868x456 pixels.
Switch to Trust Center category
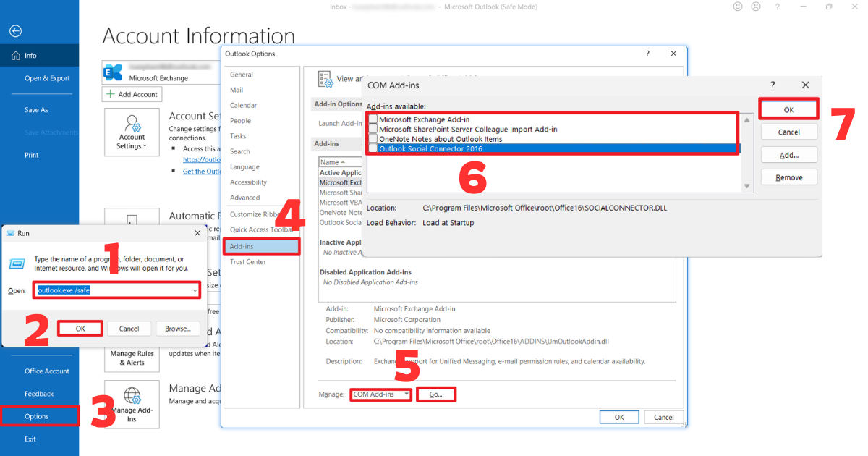point(261,261)
